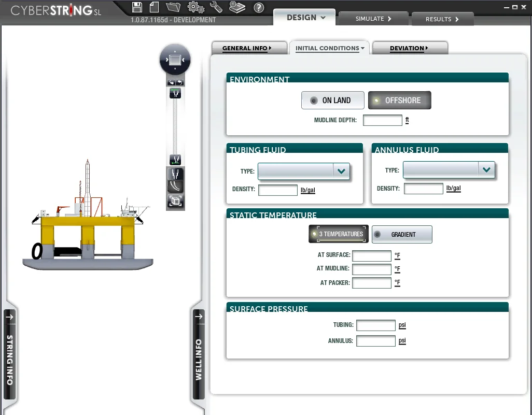Change At Mudline temperature unit °F
532x415 pixels.
(397, 269)
